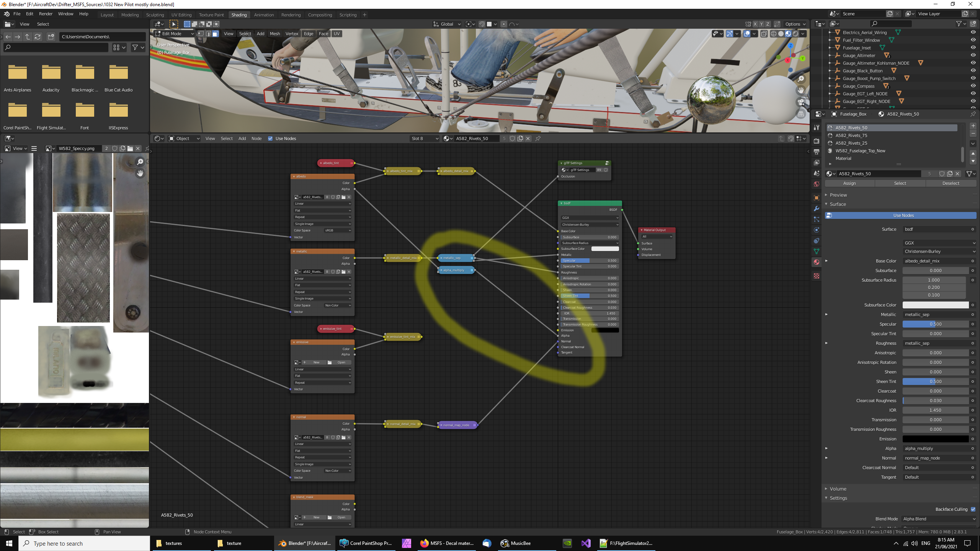The image size is (980, 551).
Task: Open the Edit Mode dropdown
Action: tap(174, 34)
